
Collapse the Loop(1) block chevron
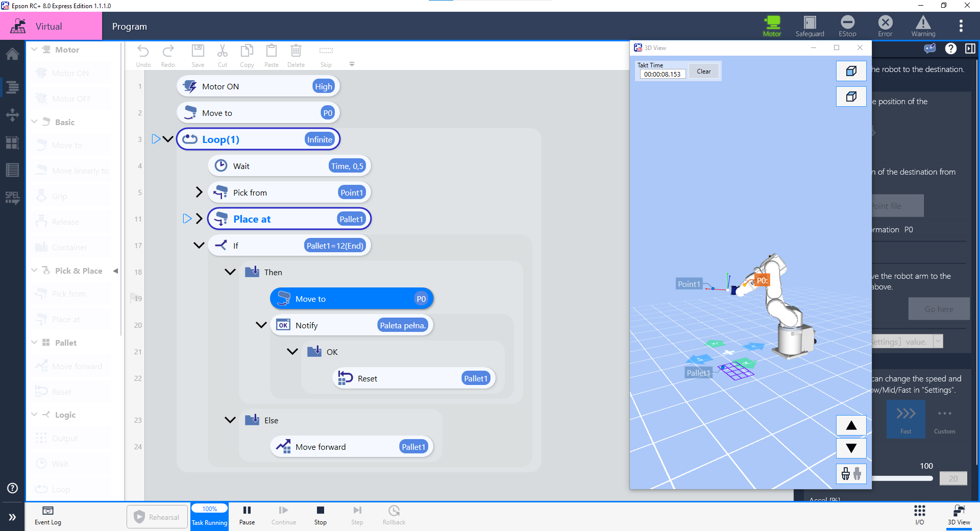[x=168, y=139]
